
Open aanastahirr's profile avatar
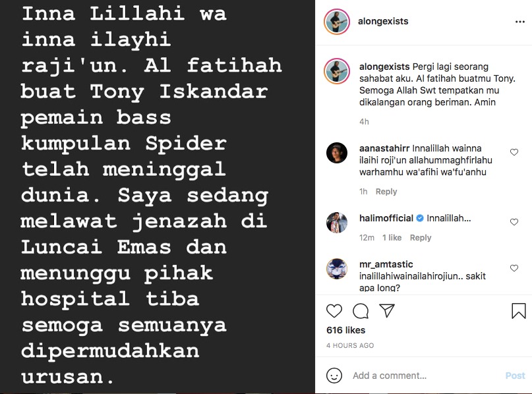pyautogui.click(x=337, y=153)
